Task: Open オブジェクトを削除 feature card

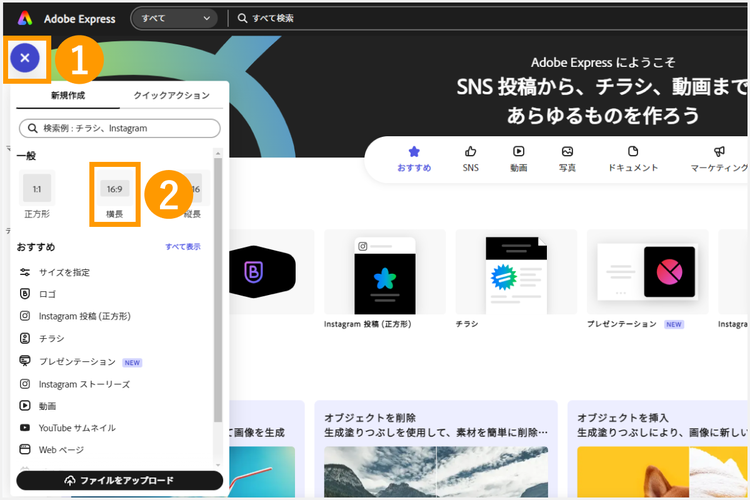Action: point(436,450)
